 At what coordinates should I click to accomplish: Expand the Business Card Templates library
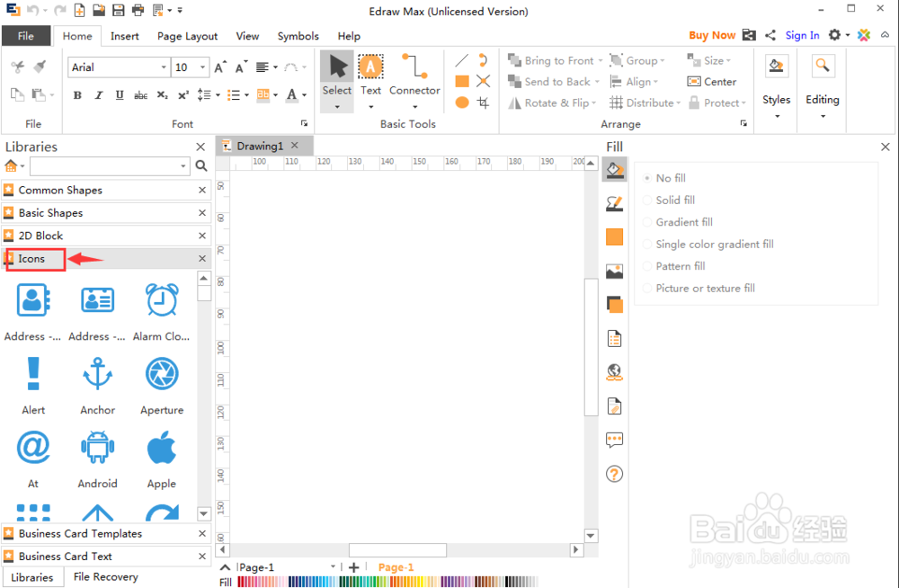click(106, 533)
